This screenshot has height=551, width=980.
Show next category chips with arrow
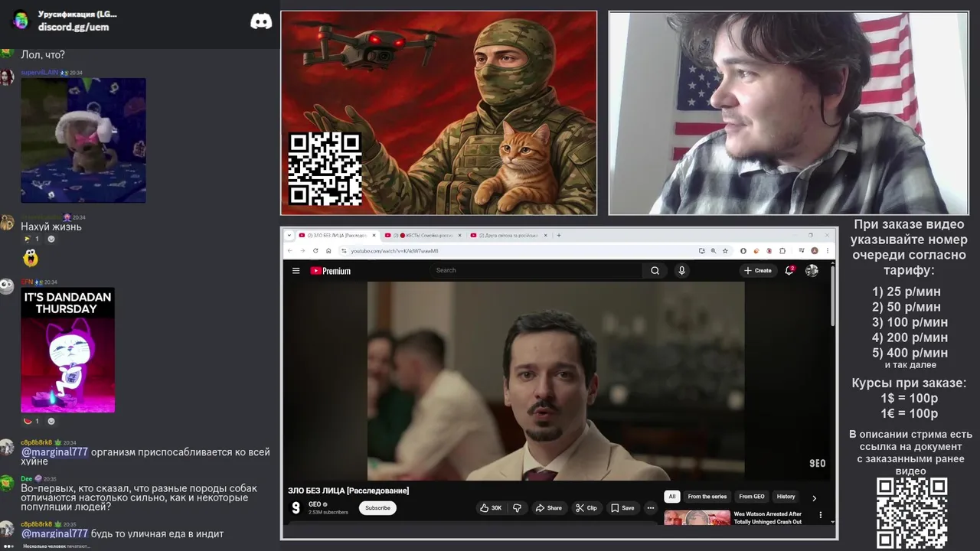coord(814,497)
